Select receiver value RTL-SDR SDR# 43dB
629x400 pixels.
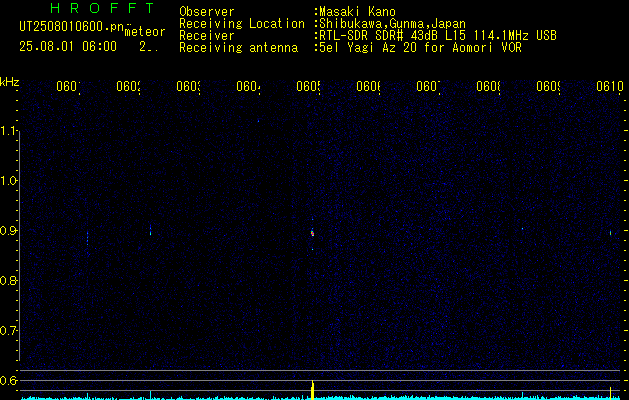378,36
